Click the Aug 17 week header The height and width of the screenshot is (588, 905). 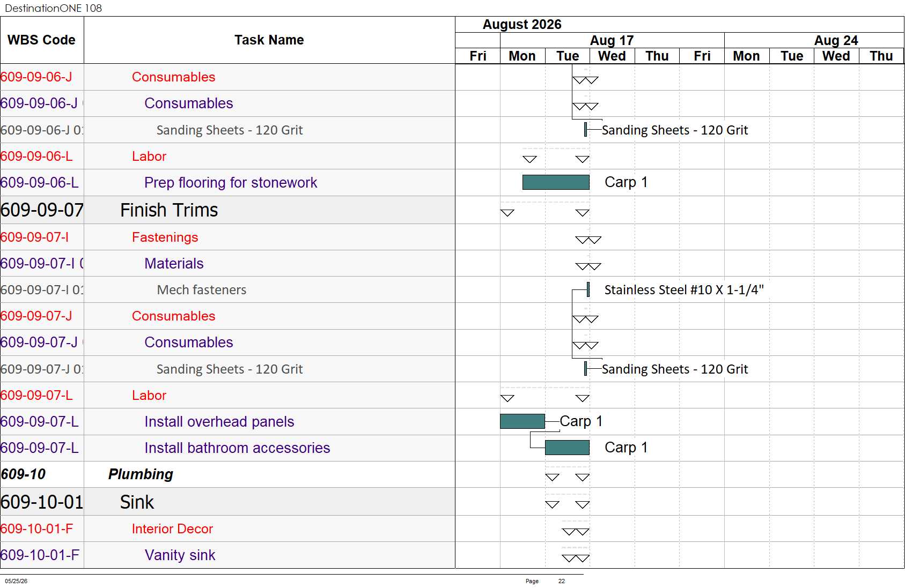click(x=612, y=41)
